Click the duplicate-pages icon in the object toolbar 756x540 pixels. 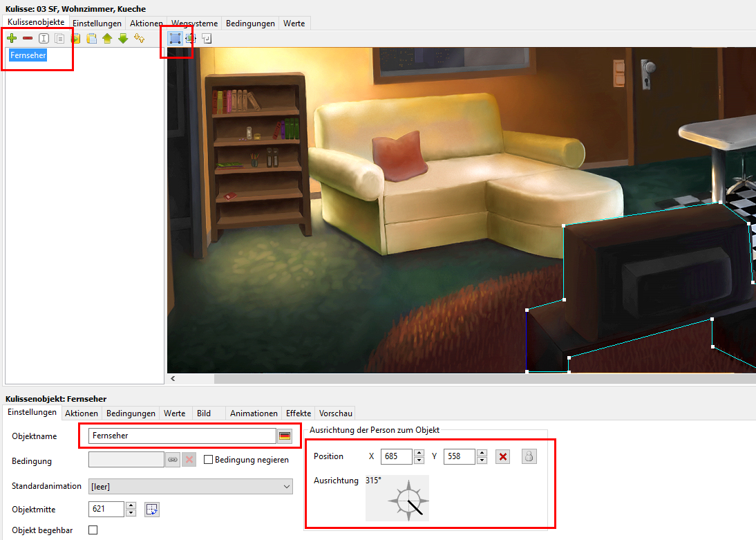(x=59, y=38)
